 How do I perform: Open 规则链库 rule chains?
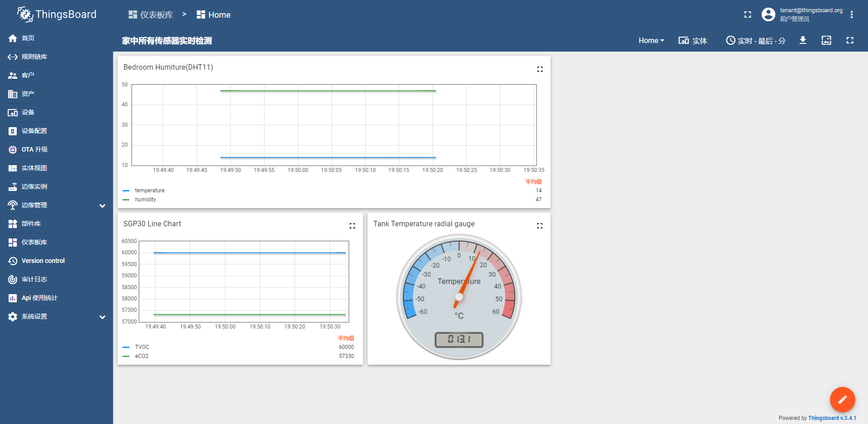pyautogui.click(x=57, y=57)
